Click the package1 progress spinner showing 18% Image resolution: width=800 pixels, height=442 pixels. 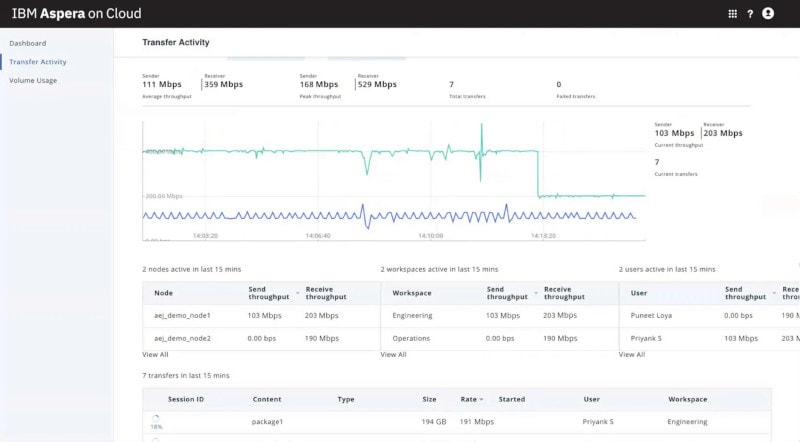coord(156,419)
